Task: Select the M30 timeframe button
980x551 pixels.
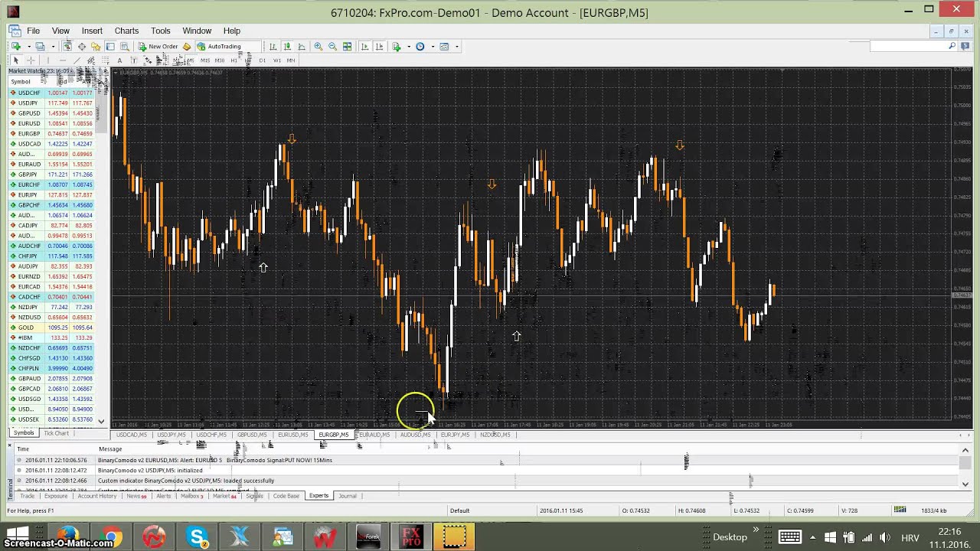Action: point(220,60)
